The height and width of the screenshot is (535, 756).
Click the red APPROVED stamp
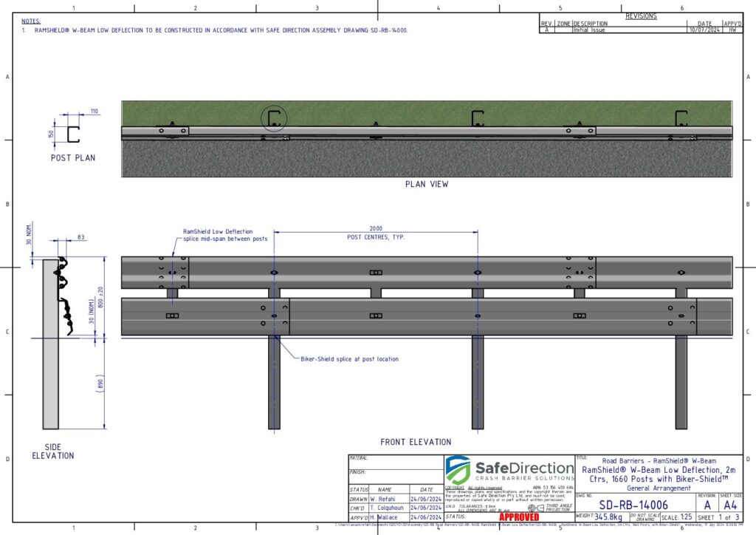pos(519,517)
